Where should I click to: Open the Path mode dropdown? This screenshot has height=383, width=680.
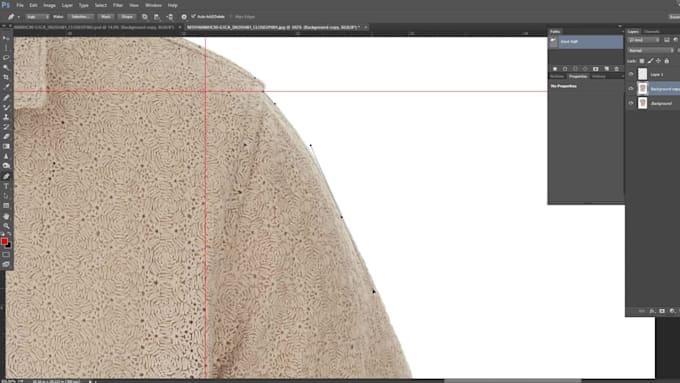coord(37,17)
